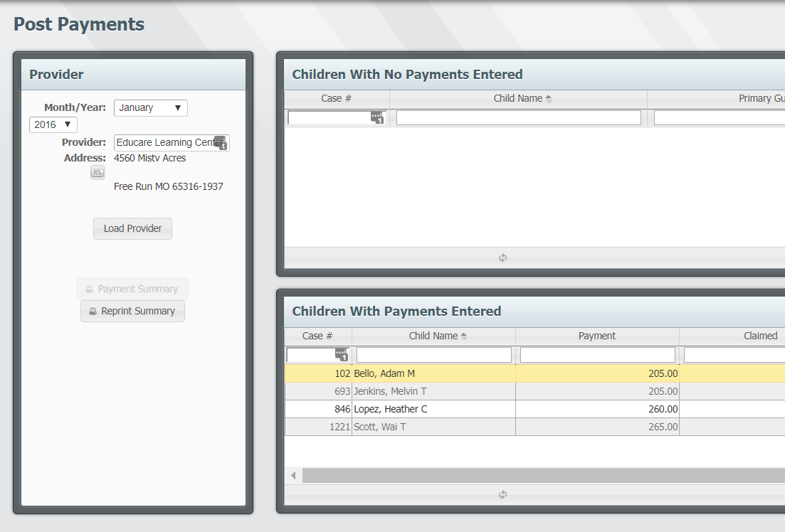
Task: Click the Provider field Educare Learning Center
Action: (172, 143)
